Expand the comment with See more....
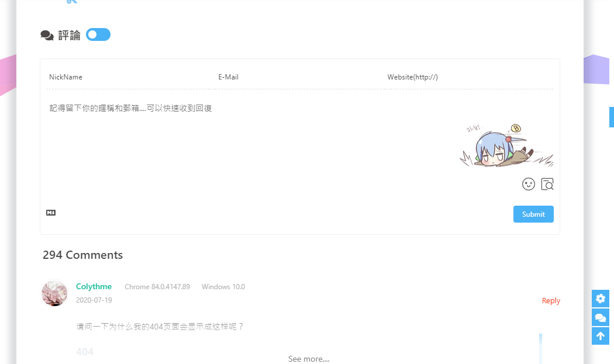 [x=308, y=359]
